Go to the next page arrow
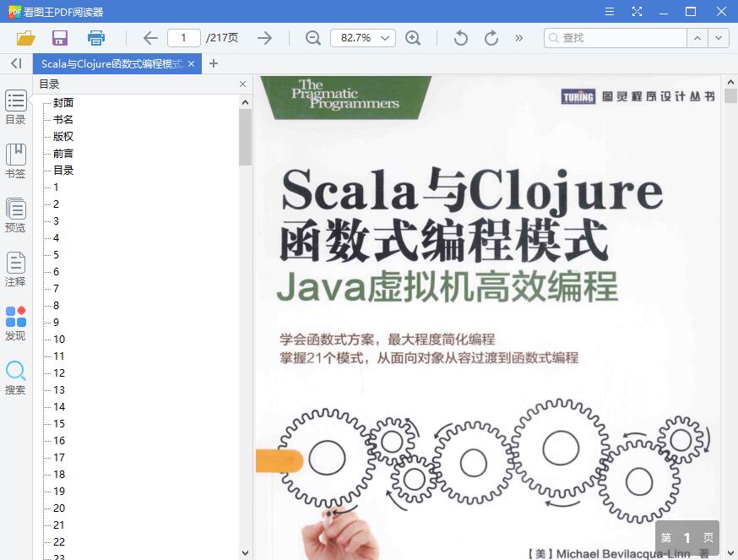The height and width of the screenshot is (560, 738). [x=265, y=38]
